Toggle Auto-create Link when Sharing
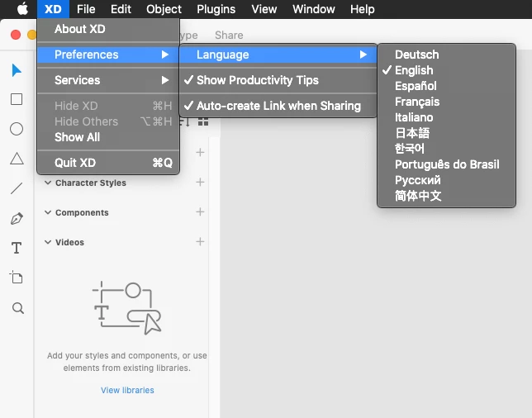The width and height of the screenshot is (532, 418). (x=278, y=106)
